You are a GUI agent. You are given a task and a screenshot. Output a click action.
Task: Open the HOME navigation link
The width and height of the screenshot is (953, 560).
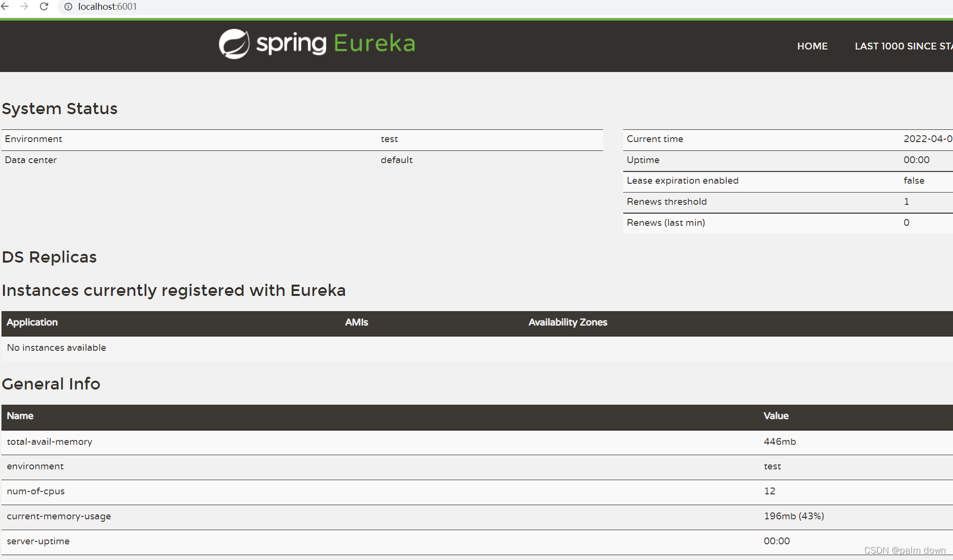(x=812, y=46)
